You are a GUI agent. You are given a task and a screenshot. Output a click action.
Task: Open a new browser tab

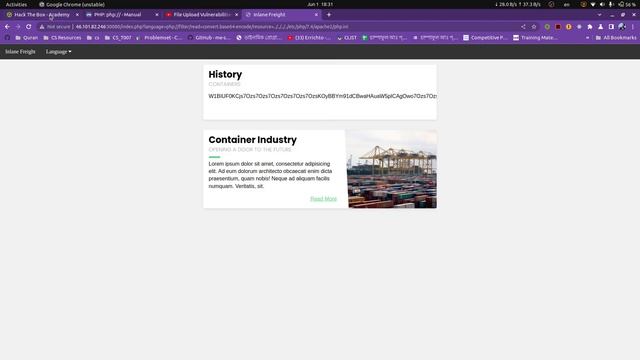[x=329, y=15]
